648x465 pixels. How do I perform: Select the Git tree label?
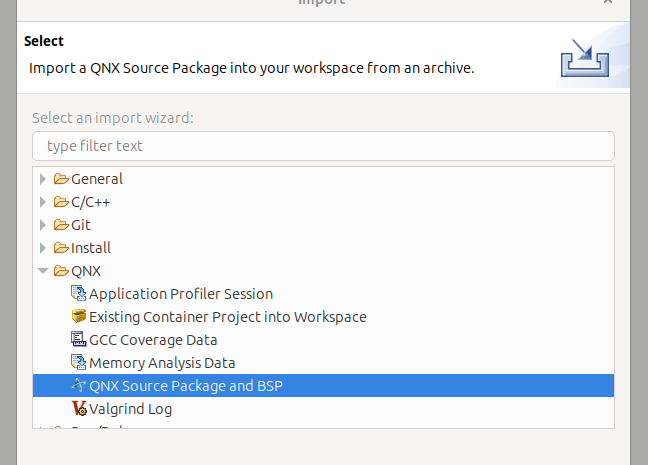pyautogui.click(x=81, y=225)
